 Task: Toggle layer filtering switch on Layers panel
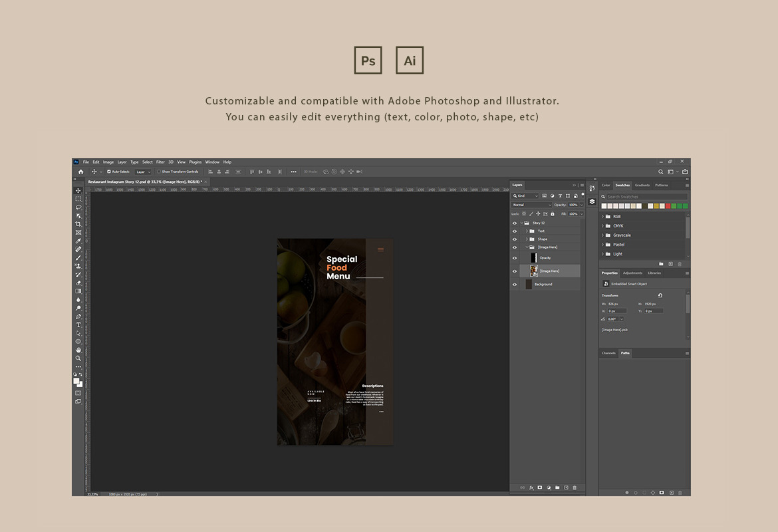583,195
